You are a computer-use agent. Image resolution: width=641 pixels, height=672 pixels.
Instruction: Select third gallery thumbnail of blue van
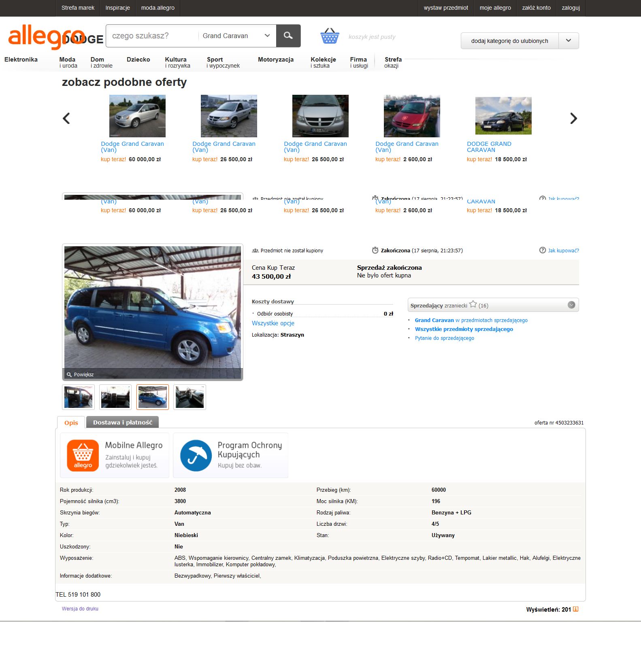(153, 397)
